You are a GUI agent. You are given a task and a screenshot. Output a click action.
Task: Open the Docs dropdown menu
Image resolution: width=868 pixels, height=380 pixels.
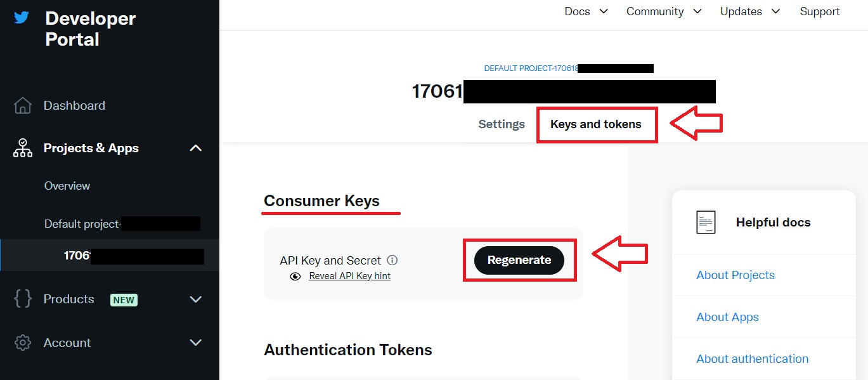[x=586, y=11]
